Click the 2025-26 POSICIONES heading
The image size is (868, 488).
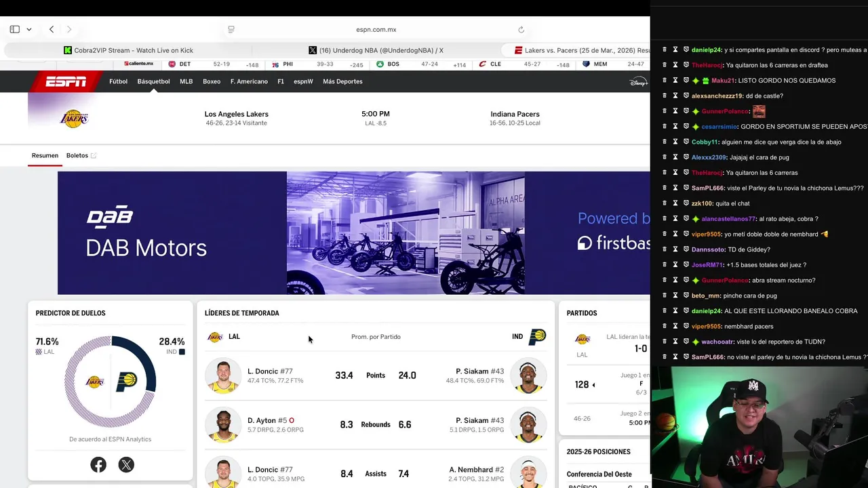599,451
